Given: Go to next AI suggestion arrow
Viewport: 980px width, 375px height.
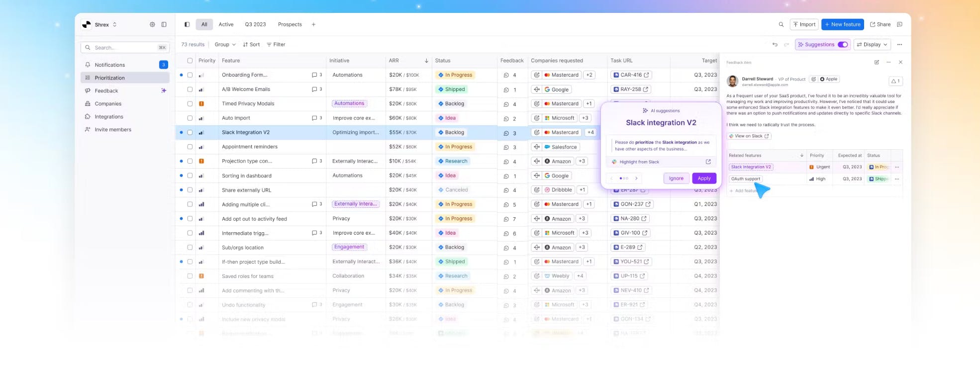Looking at the screenshot, I should [636, 178].
